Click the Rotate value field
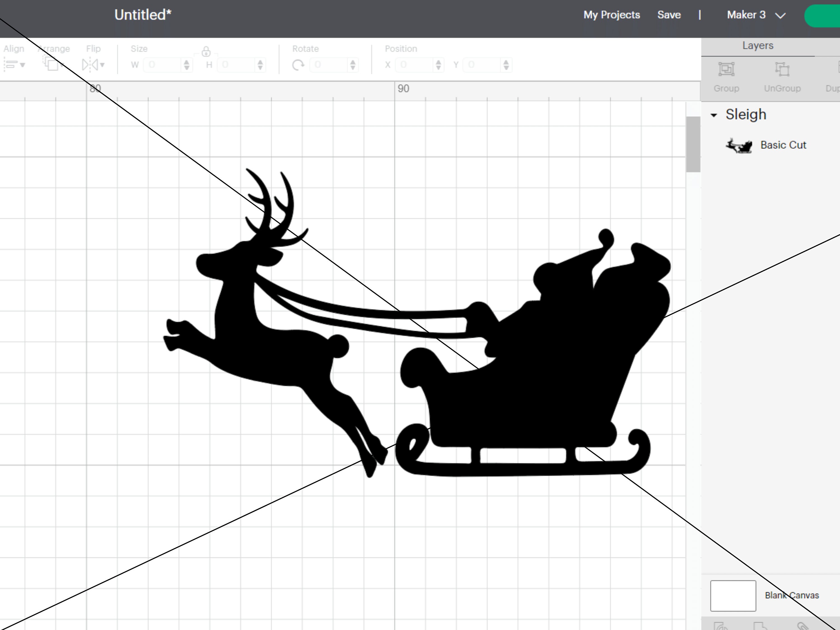This screenshot has width=840, height=630. 328,65
